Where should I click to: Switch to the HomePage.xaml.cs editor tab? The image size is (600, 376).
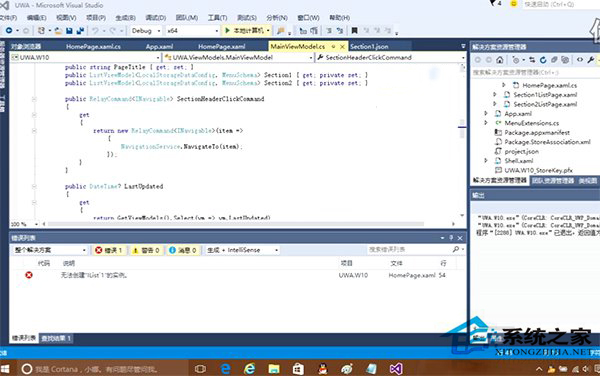pyautogui.click(x=93, y=47)
